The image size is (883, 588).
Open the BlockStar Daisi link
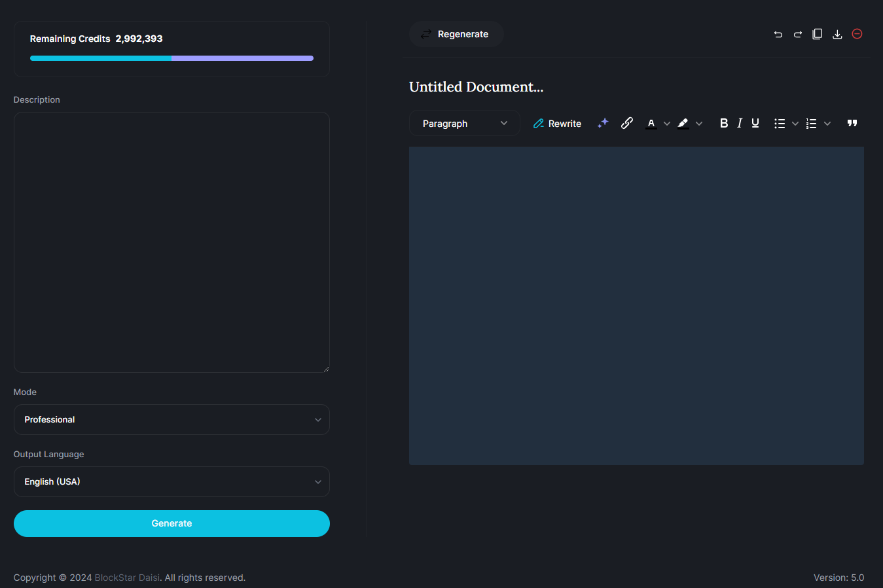click(126, 578)
